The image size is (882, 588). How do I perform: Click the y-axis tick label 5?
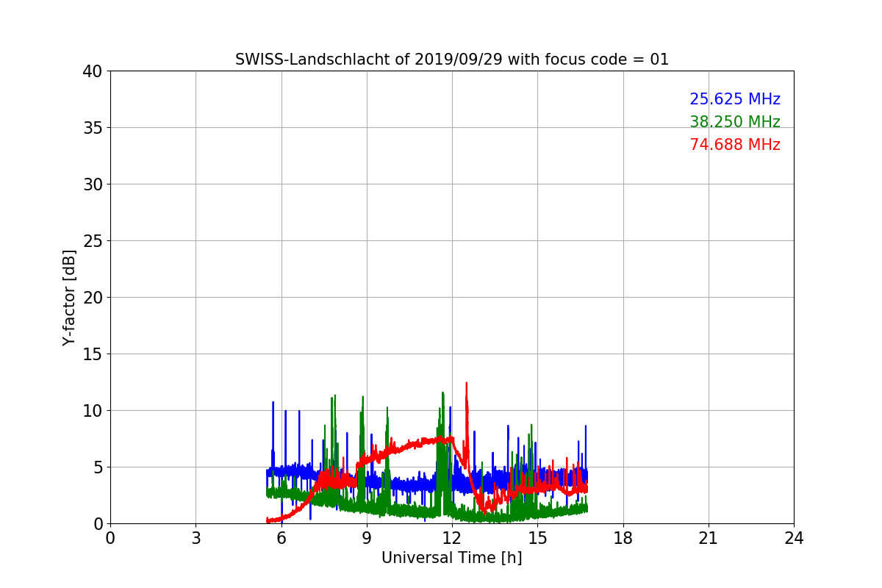coord(98,467)
